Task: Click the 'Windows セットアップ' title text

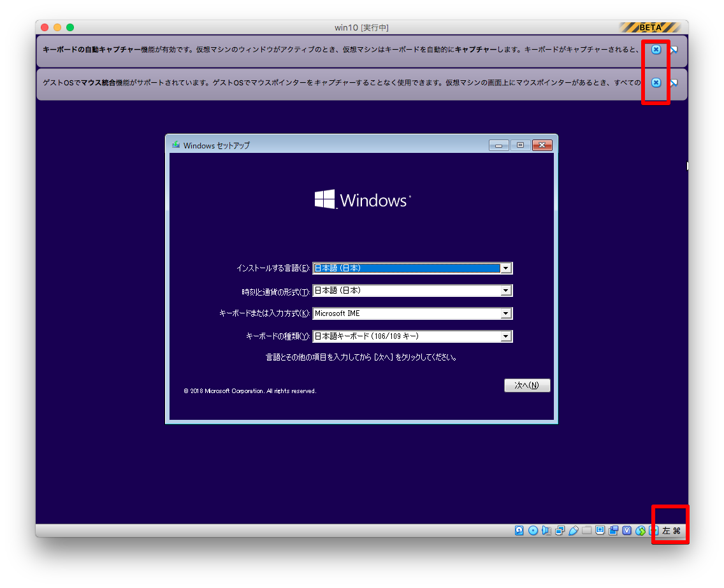Action: pyautogui.click(x=217, y=145)
